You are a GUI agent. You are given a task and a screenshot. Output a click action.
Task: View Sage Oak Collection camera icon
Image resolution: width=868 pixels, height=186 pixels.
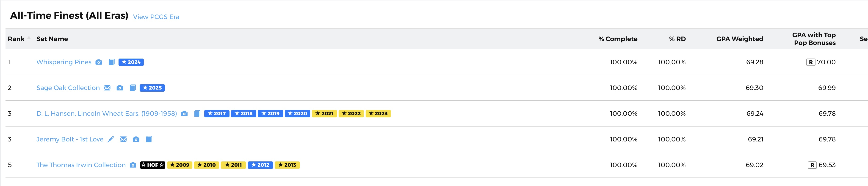coord(120,88)
